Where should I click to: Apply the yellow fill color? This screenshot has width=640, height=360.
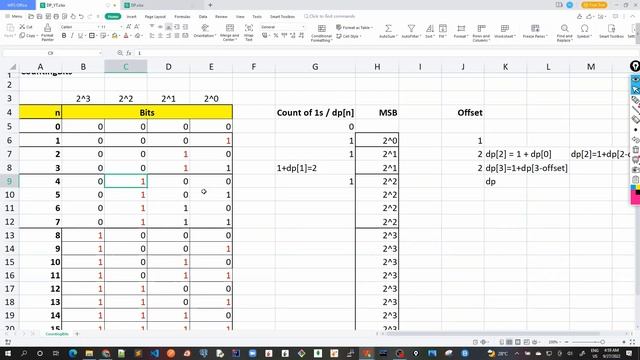click(x=115, y=36)
